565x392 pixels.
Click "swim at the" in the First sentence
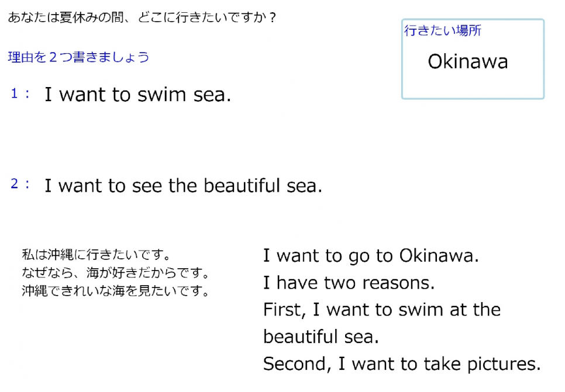point(451,310)
